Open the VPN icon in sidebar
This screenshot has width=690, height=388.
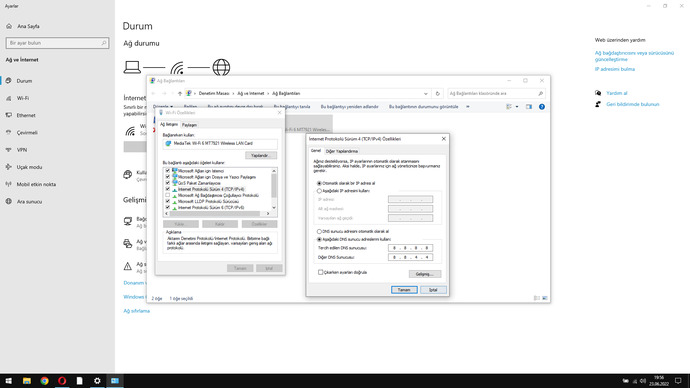click(8, 150)
